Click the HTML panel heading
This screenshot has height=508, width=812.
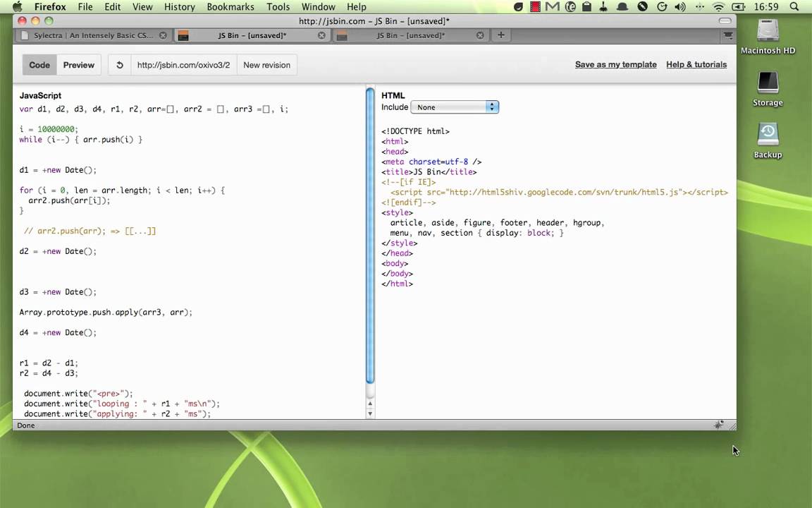pyautogui.click(x=393, y=95)
